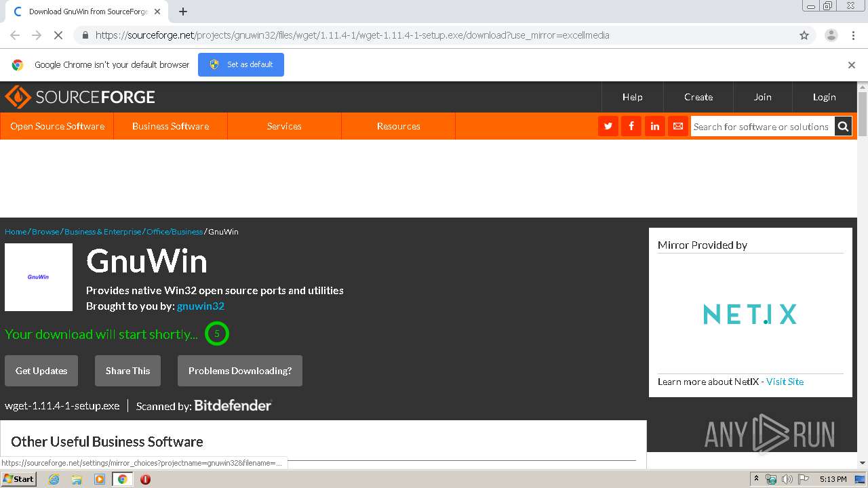This screenshot has height=488, width=868.
Task: Click the NetIX mirror logo
Action: click(x=750, y=314)
